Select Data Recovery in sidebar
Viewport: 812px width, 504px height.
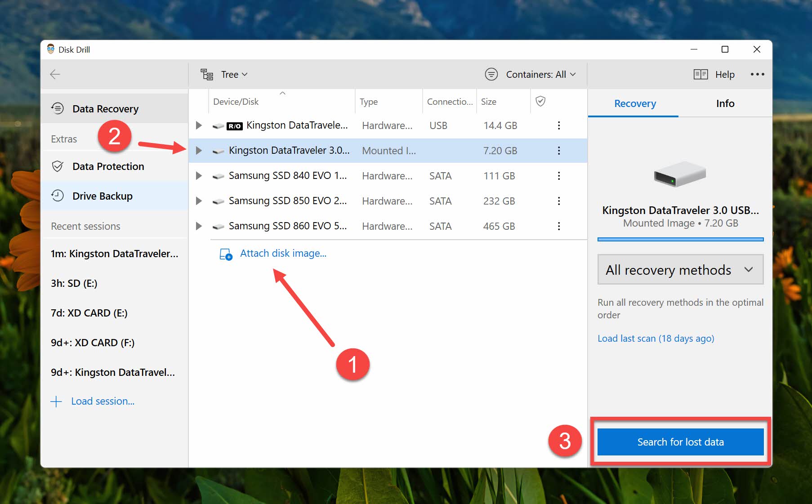[x=114, y=108]
